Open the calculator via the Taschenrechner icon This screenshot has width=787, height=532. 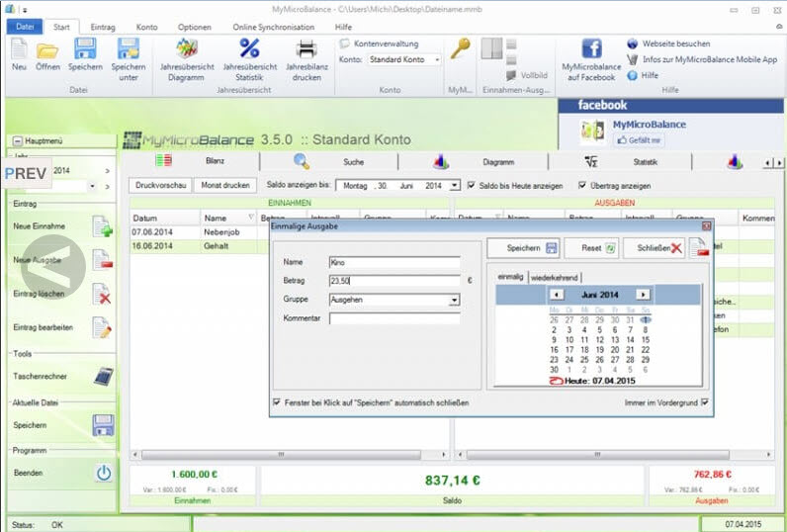(104, 376)
